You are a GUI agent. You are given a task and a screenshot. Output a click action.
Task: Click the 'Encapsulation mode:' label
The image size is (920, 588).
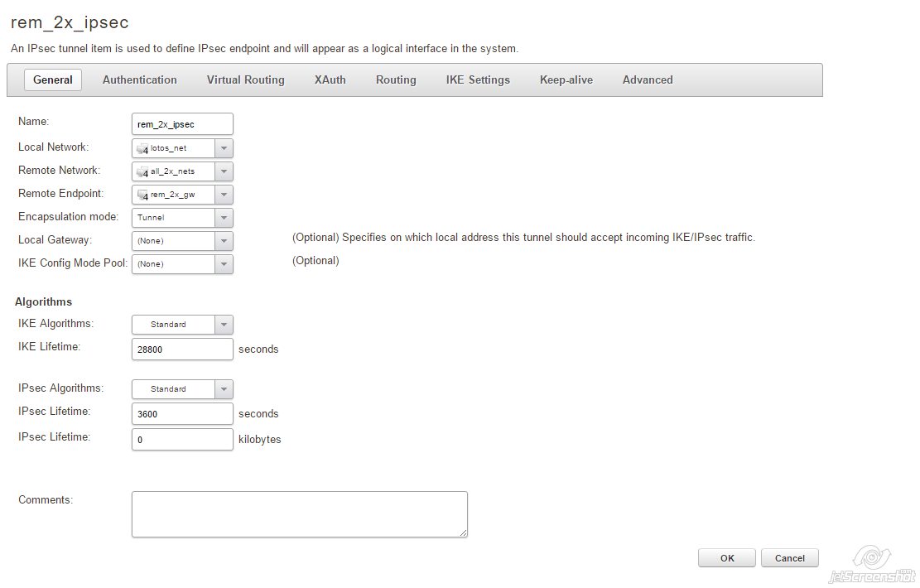tap(68, 216)
